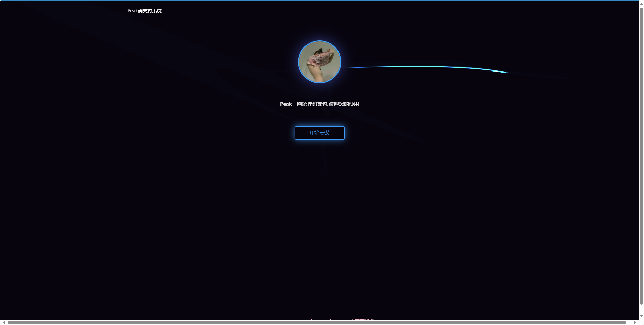644x325 pixels.
Task: Click the vertical scrollbar thumb
Action: (x=641, y=156)
